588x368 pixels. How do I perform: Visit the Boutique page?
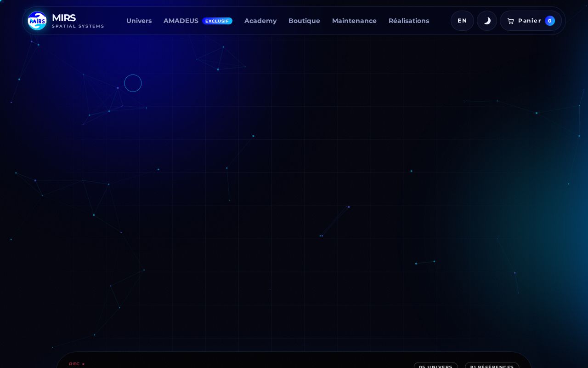coord(304,21)
